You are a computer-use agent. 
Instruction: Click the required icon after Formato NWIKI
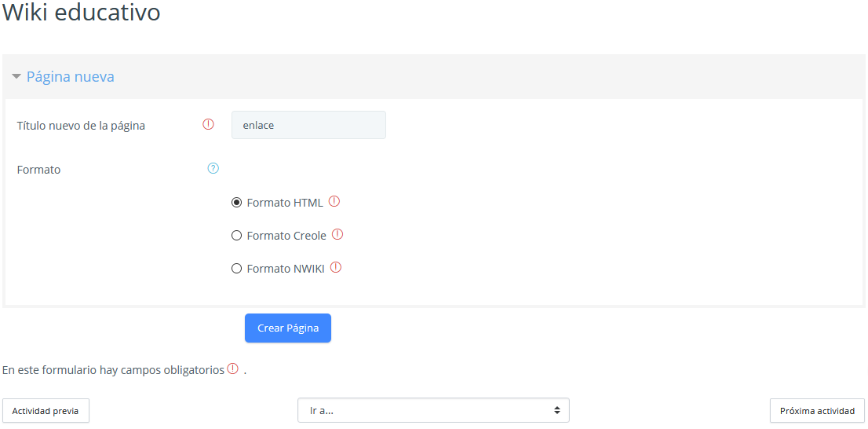coord(336,267)
